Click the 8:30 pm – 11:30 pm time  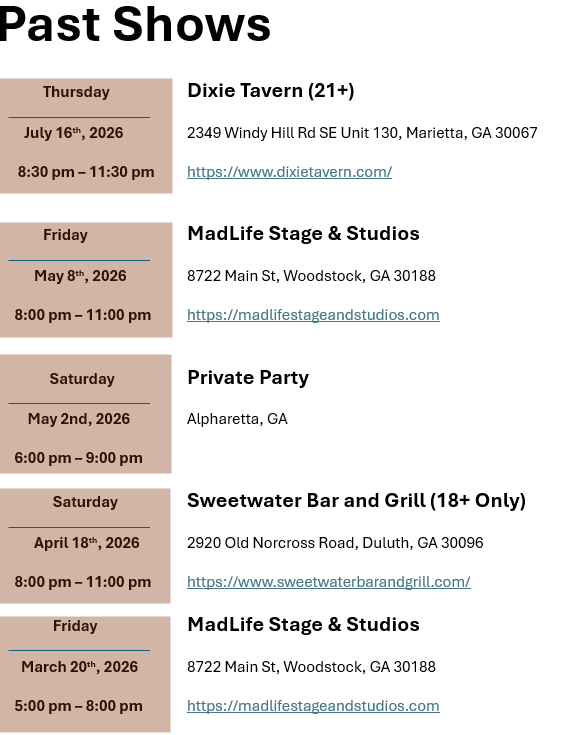86,172
